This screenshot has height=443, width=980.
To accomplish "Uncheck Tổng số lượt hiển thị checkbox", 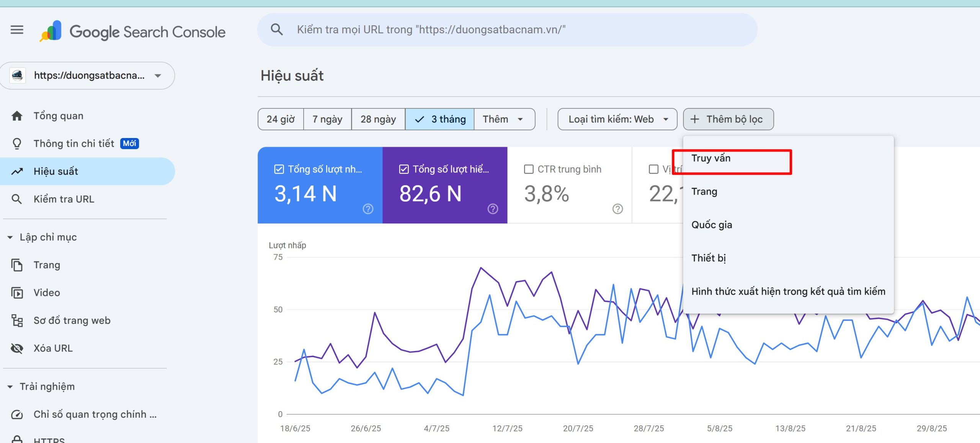I will pos(404,169).
